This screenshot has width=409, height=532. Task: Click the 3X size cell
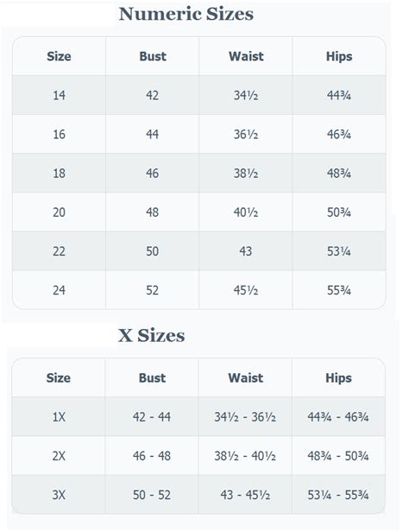point(59,495)
